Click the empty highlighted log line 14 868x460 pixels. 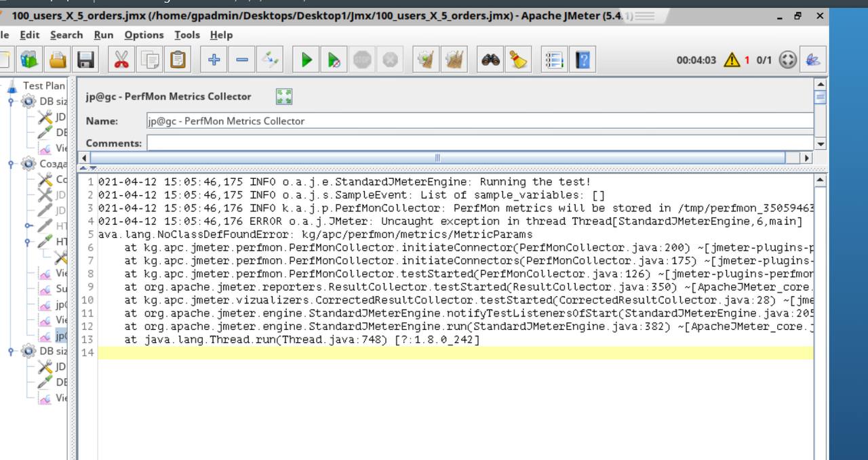point(456,353)
